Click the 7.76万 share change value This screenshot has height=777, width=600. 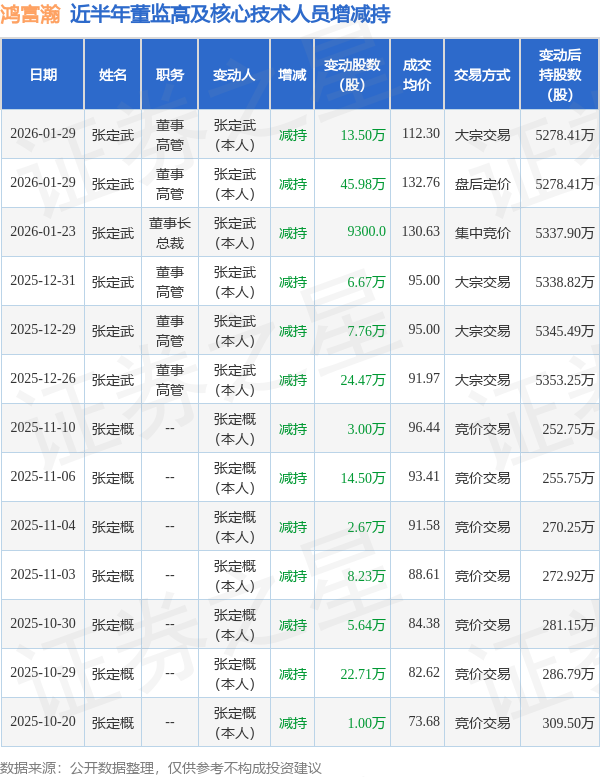pyautogui.click(x=366, y=331)
